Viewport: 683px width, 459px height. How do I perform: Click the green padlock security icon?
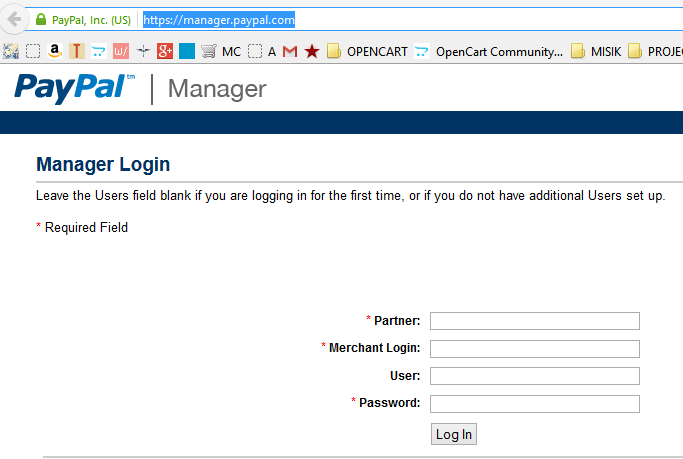click(x=41, y=20)
